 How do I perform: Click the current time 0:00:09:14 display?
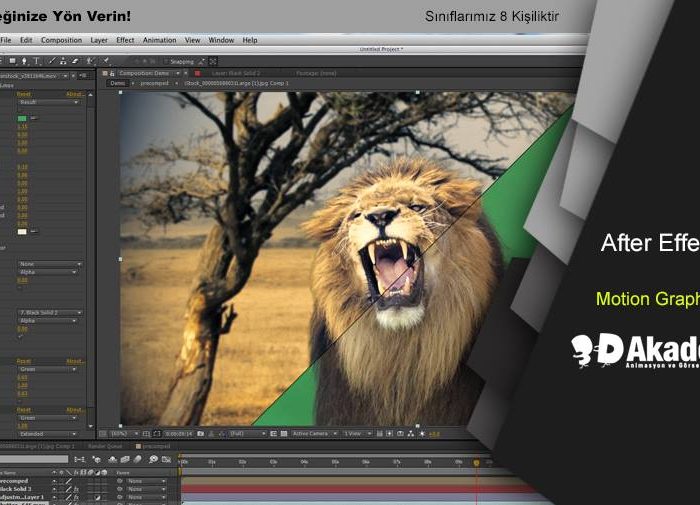pos(179,434)
